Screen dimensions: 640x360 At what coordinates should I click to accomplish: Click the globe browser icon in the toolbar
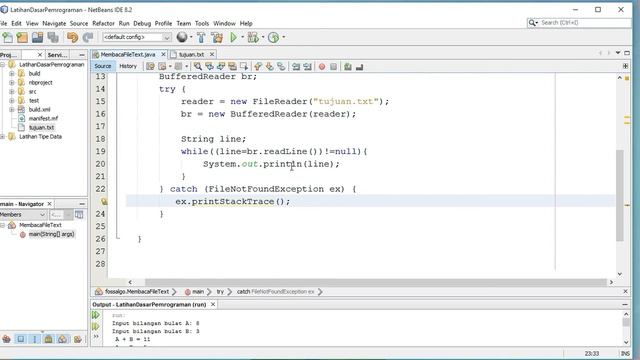tap(182, 37)
